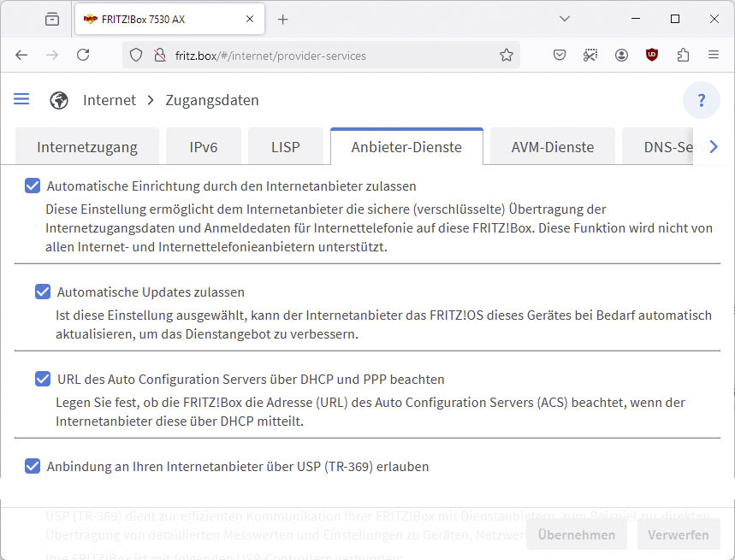Open FRITZ!Box help via the question mark icon

tap(702, 100)
